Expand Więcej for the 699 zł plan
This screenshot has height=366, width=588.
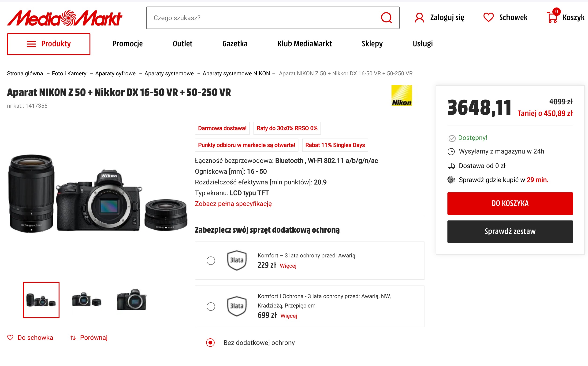click(x=289, y=316)
